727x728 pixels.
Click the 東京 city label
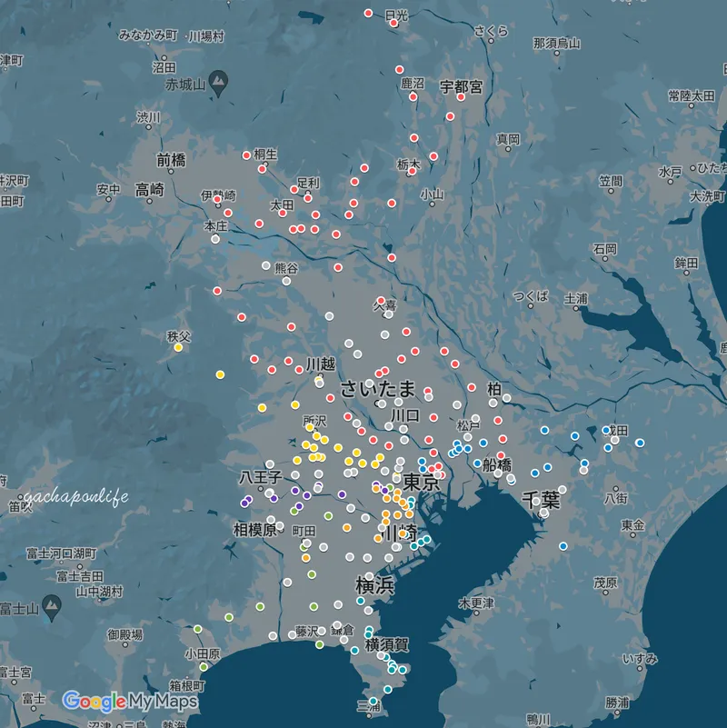click(421, 482)
